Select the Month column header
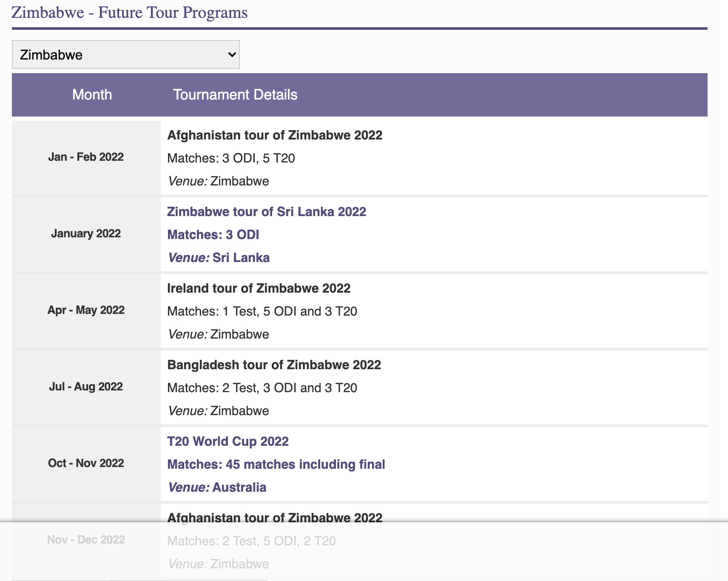The height and width of the screenshot is (581, 728). point(92,94)
